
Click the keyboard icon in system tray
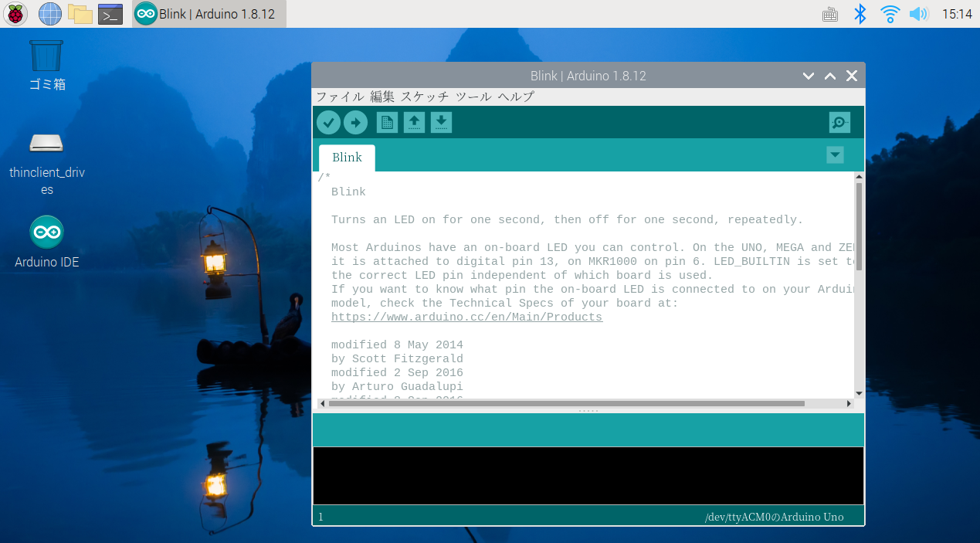pos(830,14)
